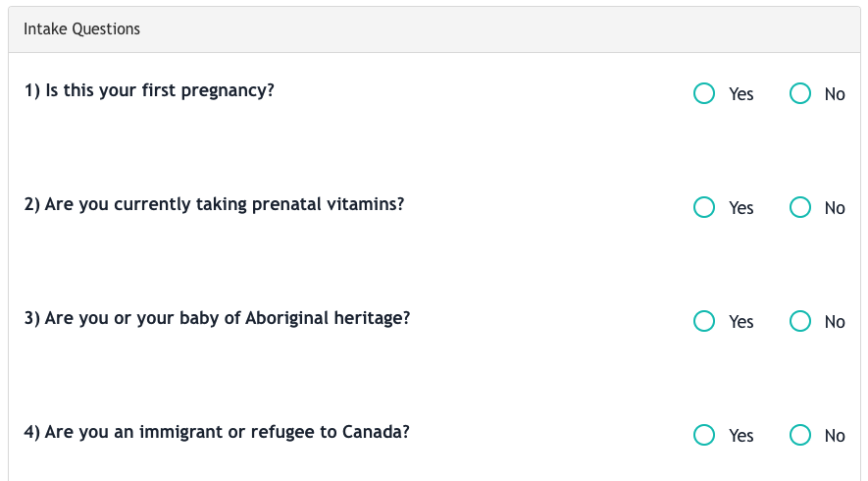Click question text 'Is this your first pregnancy?'

[x=160, y=90]
